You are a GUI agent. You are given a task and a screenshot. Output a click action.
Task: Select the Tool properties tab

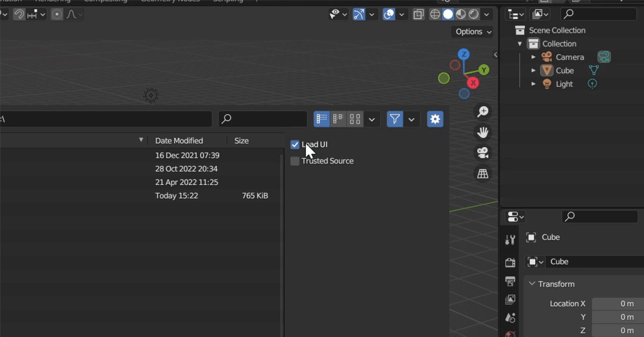pyautogui.click(x=510, y=239)
